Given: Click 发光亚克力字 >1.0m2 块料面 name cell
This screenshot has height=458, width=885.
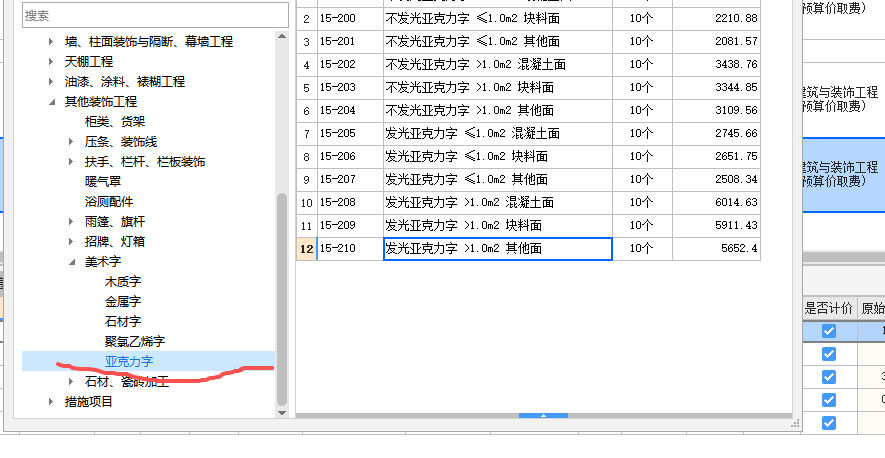Looking at the screenshot, I should tap(498, 225).
